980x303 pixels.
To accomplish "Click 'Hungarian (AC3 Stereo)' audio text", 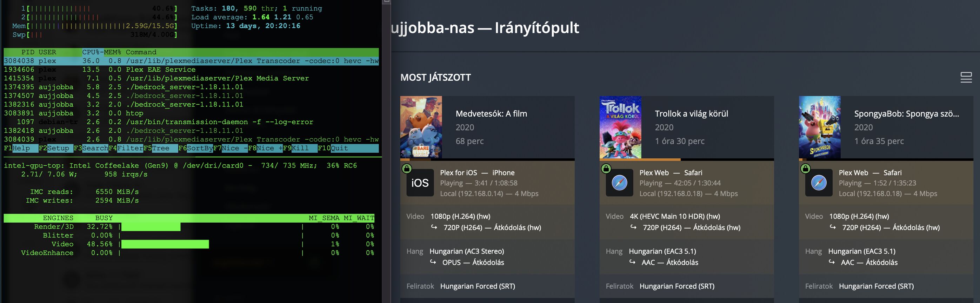I will (x=467, y=251).
